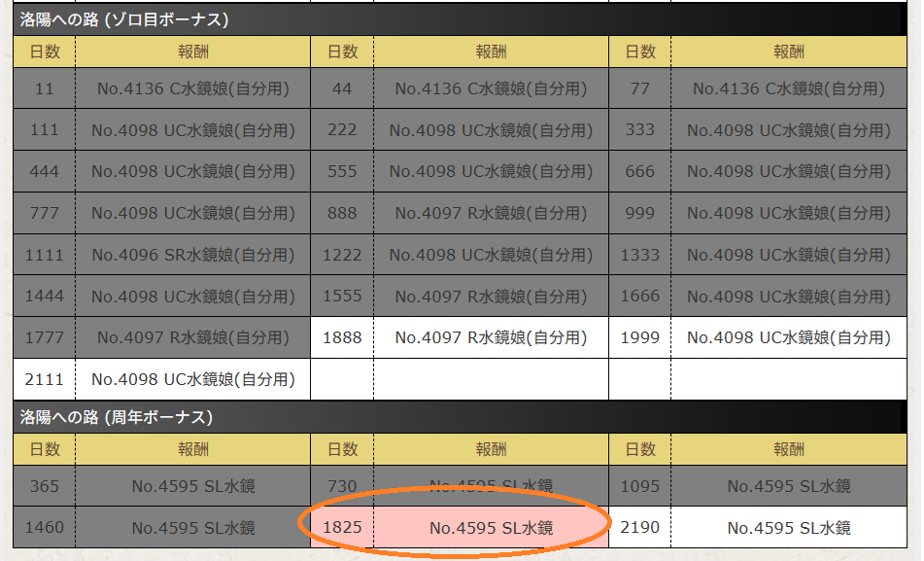This screenshot has height=561, width=924.
Task: Click the reward for day 2111
Action: pos(193,379)
